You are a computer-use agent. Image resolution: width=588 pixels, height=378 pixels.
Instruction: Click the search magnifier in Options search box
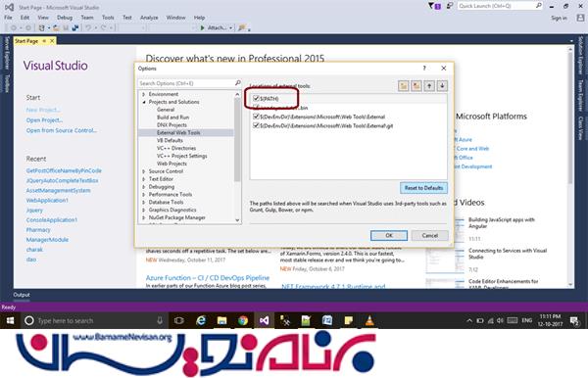coord(237,83)
